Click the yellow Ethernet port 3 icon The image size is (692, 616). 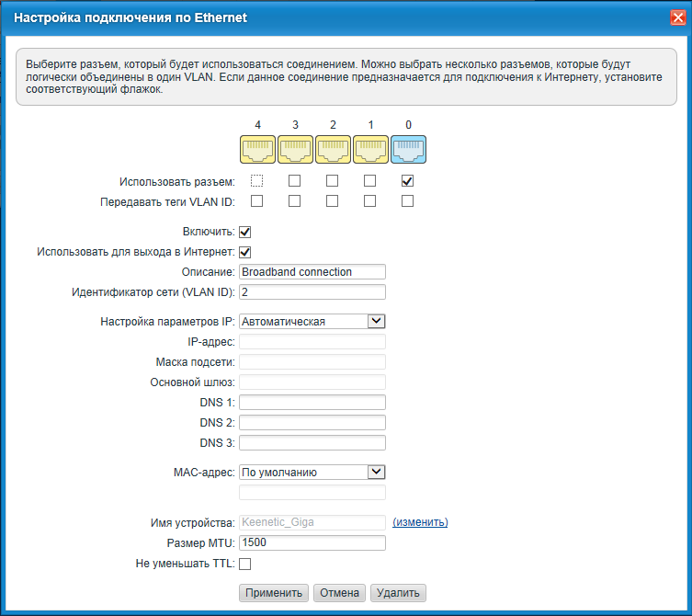click(295, 149)
